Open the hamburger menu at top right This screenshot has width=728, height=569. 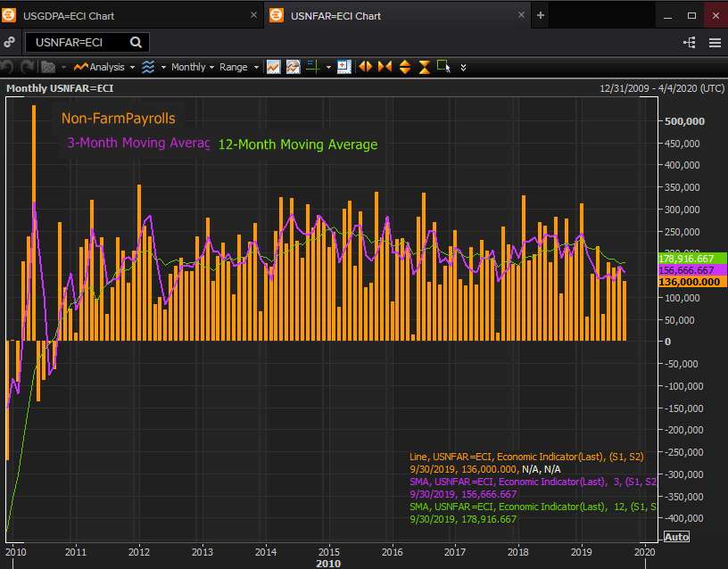(715, 42)
